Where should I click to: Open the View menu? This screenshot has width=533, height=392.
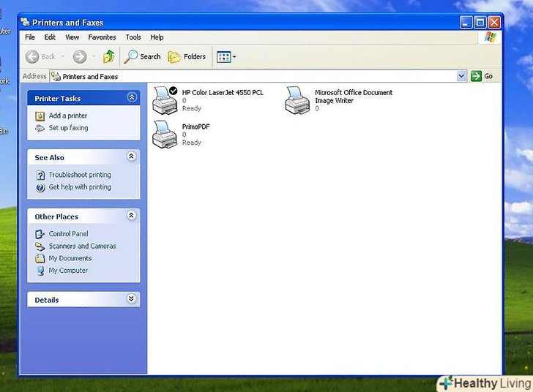72,37
